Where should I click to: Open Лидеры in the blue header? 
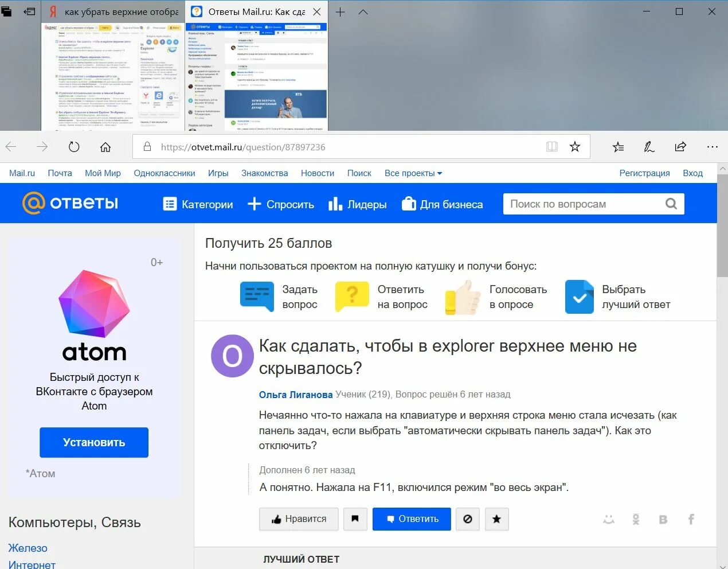[x=357, y=204]
